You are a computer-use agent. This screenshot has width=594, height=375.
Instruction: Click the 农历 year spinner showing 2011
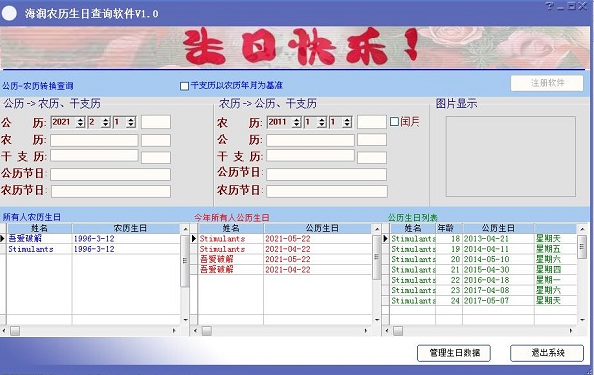point(284,122)
